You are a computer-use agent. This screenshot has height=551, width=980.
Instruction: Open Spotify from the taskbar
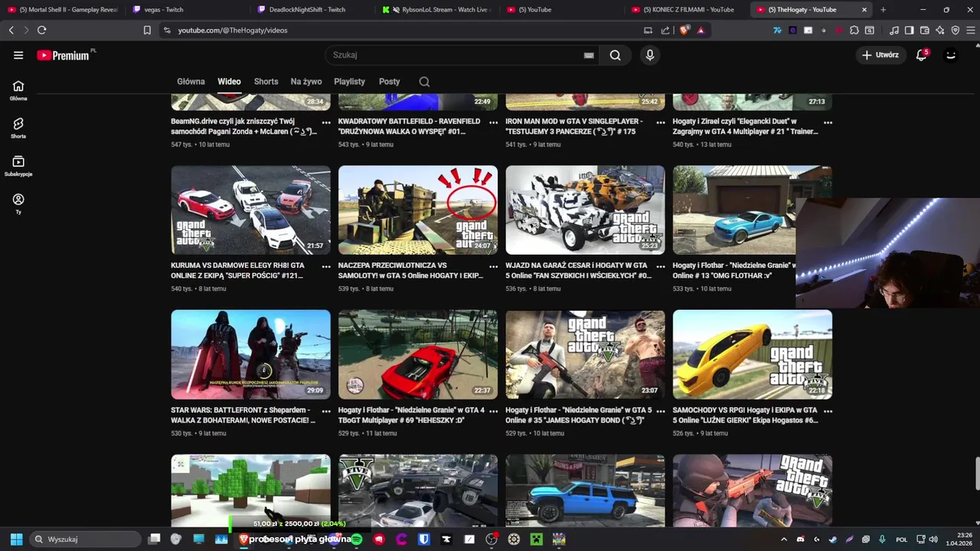(x=356, y=539)
